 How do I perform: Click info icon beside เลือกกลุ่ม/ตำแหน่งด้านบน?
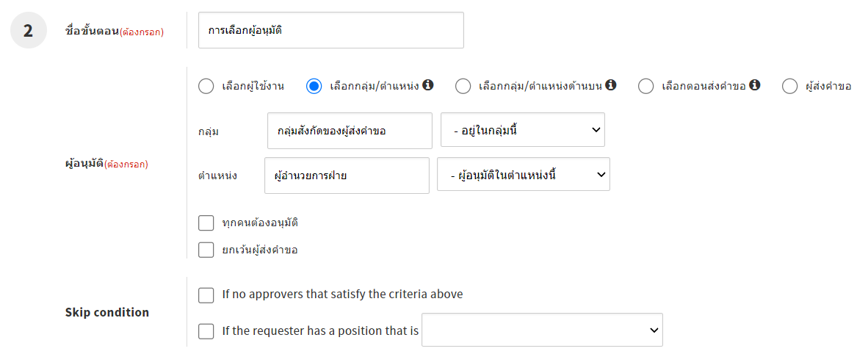[x=611, y=85]
